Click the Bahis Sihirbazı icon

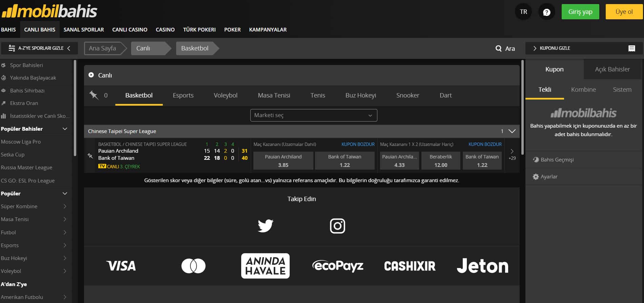pyautogui.click(x=3, y=90)
